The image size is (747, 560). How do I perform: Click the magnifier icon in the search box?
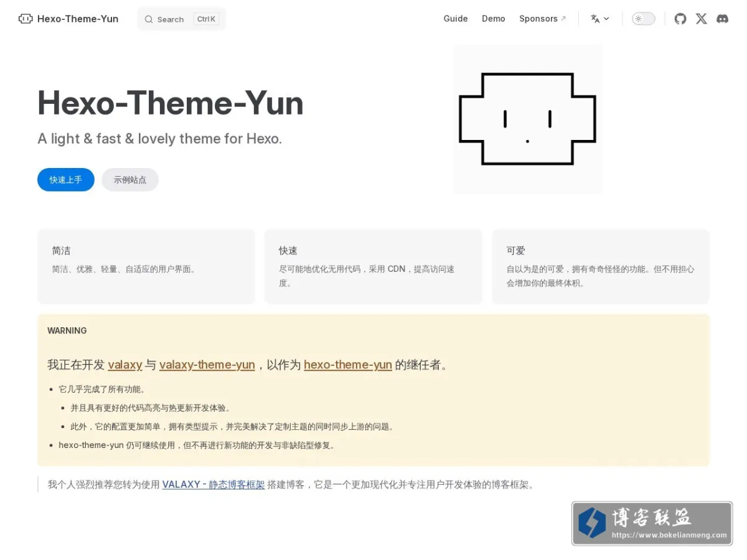(x=149, y=19)
